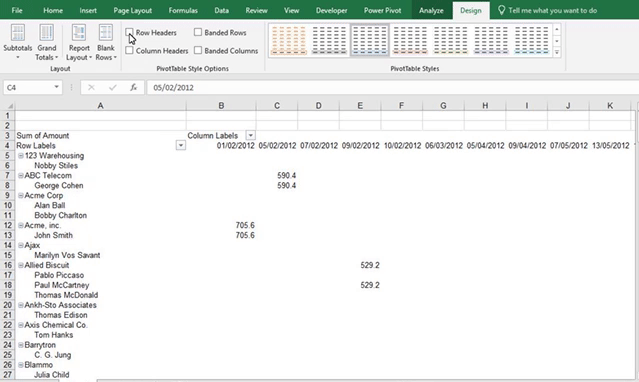Select the 590.4 value in row 7
The height and width of the screenshot is (382, 639).
click(286, 175)
